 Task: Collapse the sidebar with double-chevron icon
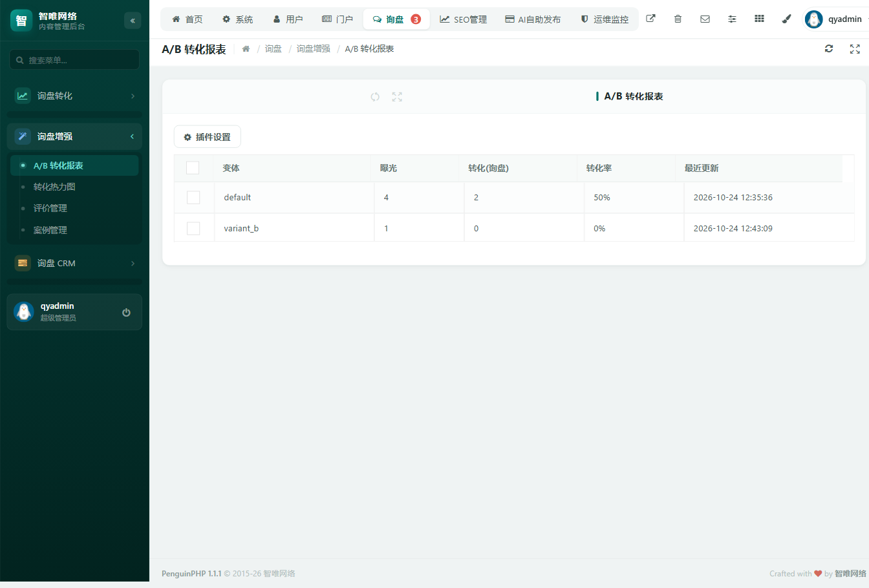pyautogui.click(x=133, y=21)
